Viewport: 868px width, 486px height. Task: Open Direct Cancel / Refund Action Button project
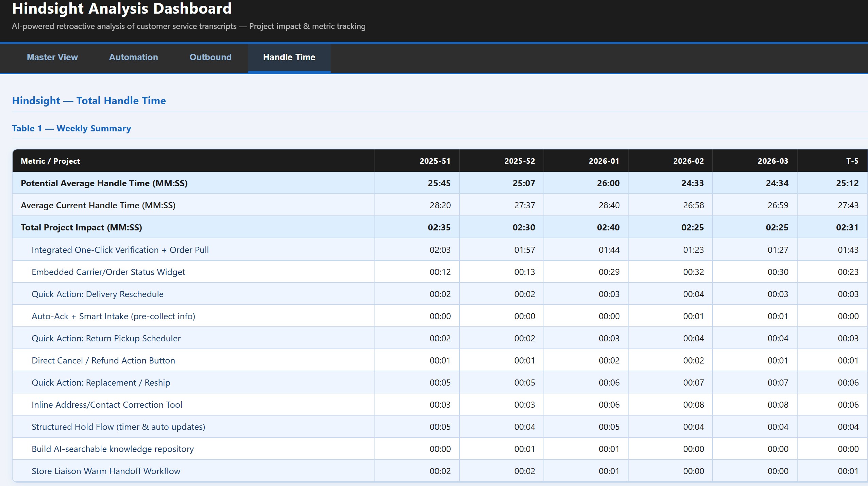click(103, 360)
